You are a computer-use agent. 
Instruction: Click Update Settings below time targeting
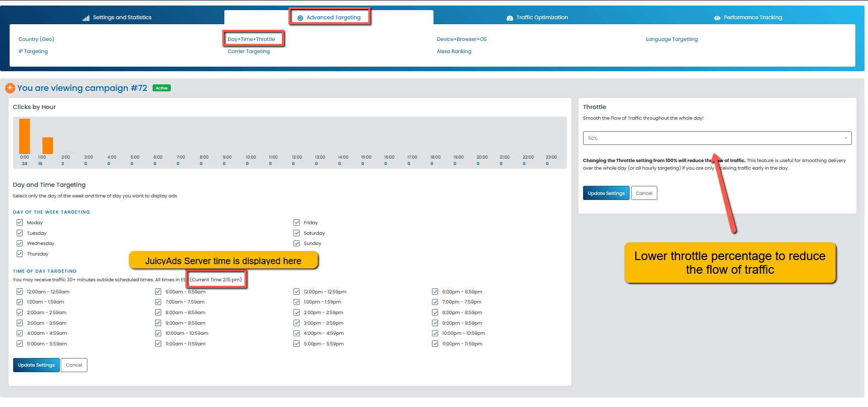point(36,365)
